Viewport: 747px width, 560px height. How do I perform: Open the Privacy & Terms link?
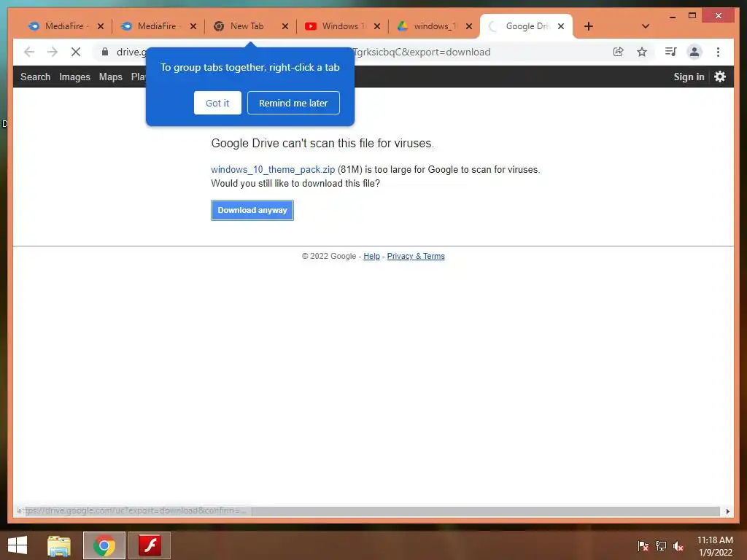416,256
